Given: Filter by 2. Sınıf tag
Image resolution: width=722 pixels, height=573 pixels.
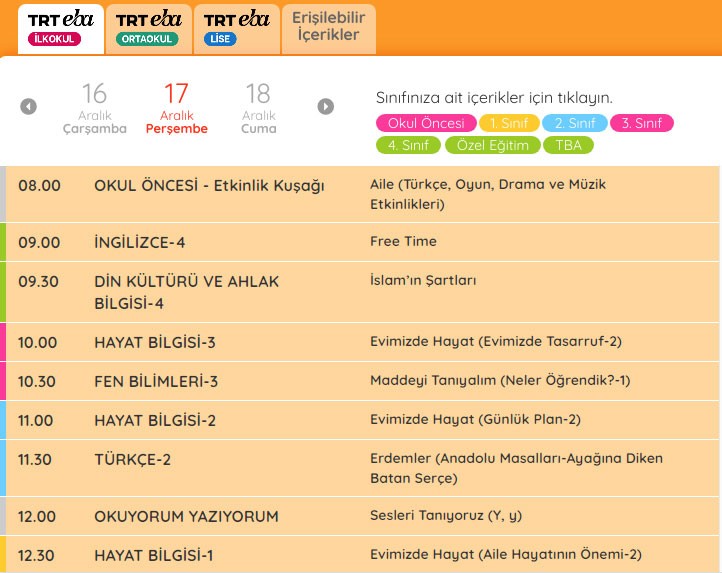Looking at the screenshot, I should click(575, 124).
